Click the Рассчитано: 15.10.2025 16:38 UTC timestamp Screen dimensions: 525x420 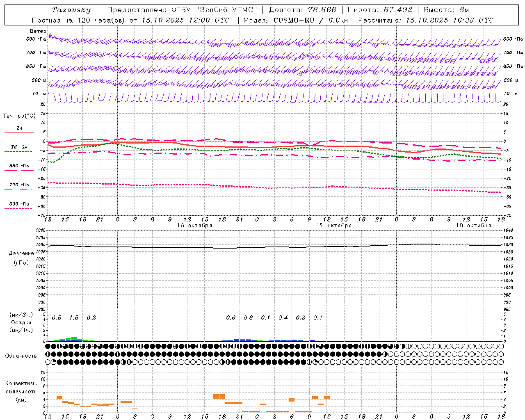[x=426, y=20]
